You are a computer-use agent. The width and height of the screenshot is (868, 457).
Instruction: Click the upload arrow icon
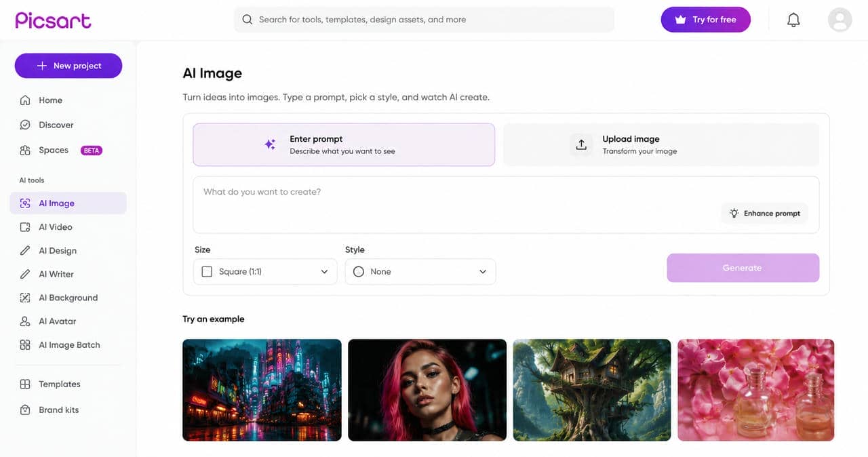tap(581, 144)
